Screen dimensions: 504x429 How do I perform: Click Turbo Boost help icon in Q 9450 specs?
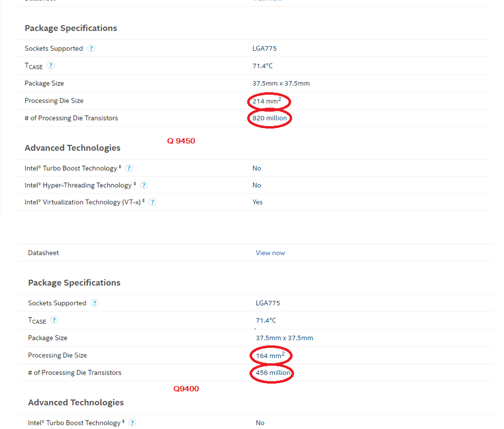129,168
